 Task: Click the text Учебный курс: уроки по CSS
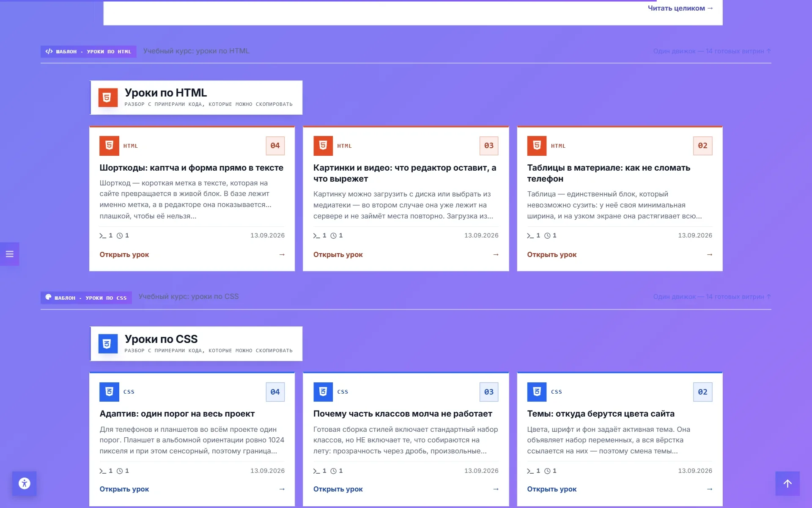click(x=189, y=296)
